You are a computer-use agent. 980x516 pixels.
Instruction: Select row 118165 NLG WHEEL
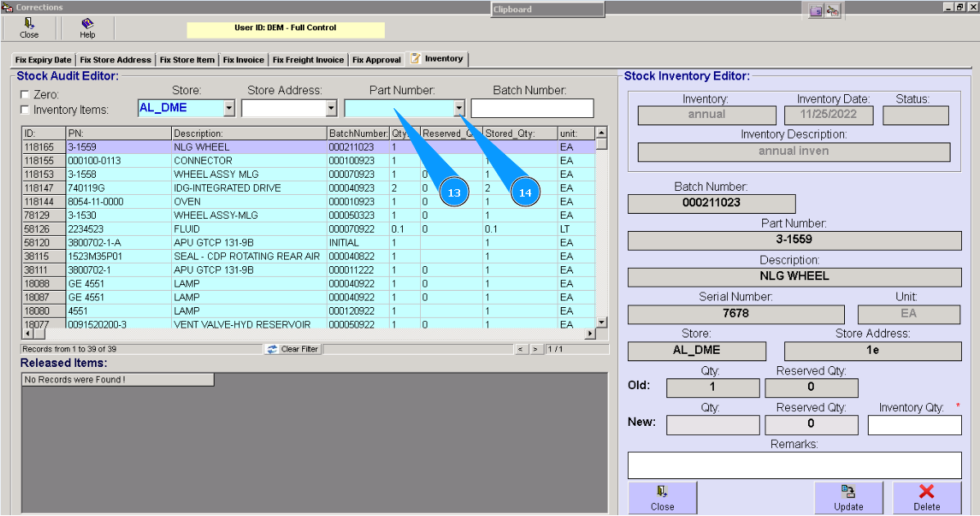coord(309,147)
